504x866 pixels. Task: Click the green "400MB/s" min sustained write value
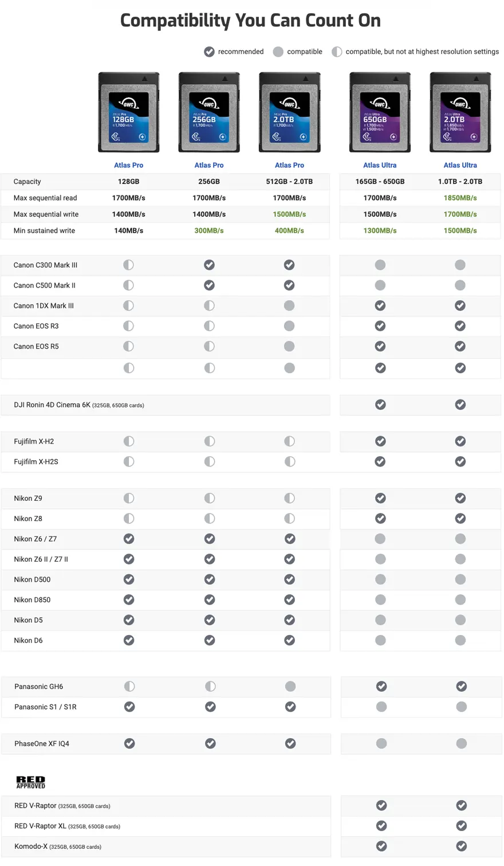pyautogui.click(x=289, y=230)
